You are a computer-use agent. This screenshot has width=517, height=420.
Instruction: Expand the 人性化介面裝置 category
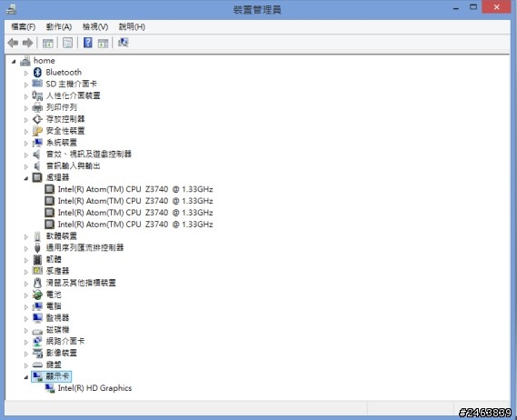(26, 96)
